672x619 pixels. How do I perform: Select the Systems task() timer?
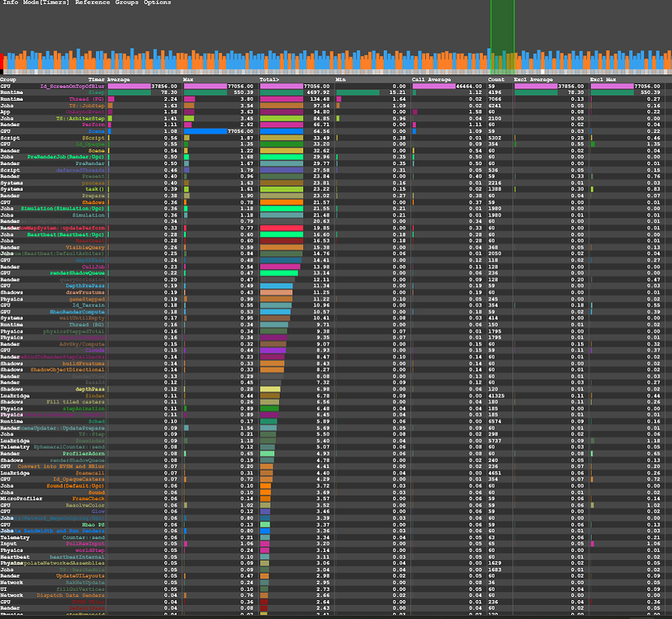pos(95,189)
